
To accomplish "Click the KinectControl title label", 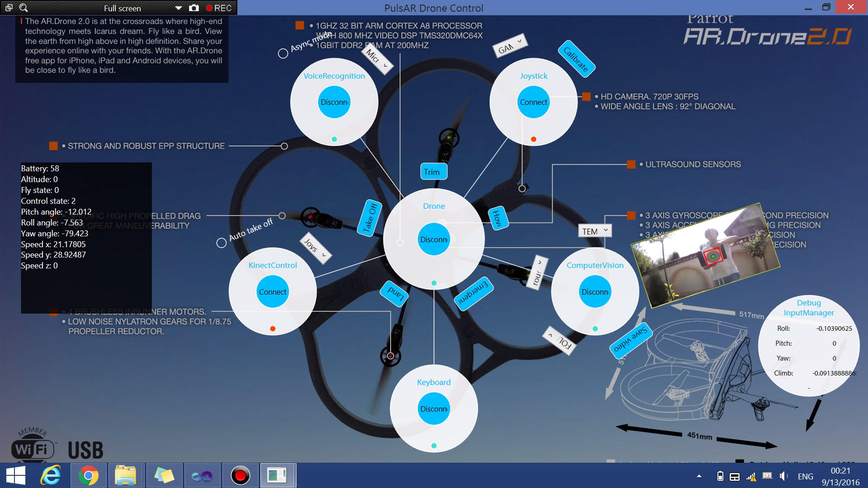I will pos(273,265).
